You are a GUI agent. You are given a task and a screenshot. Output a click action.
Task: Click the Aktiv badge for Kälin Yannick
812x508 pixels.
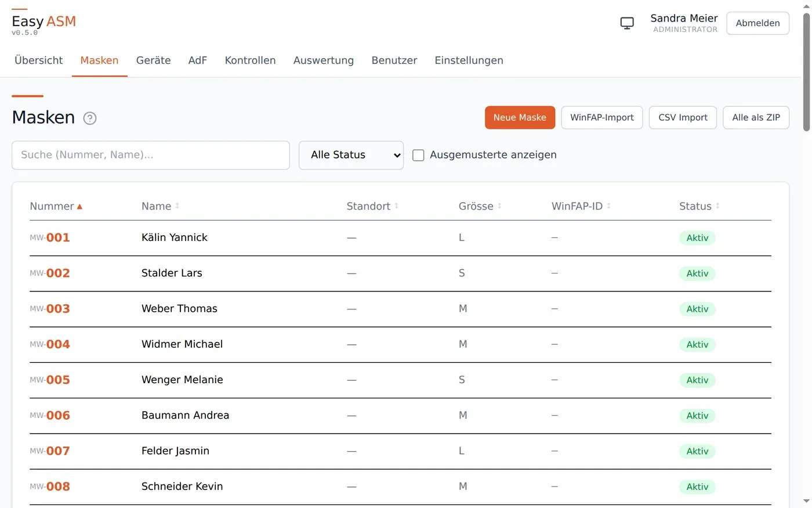coord(697,238)
